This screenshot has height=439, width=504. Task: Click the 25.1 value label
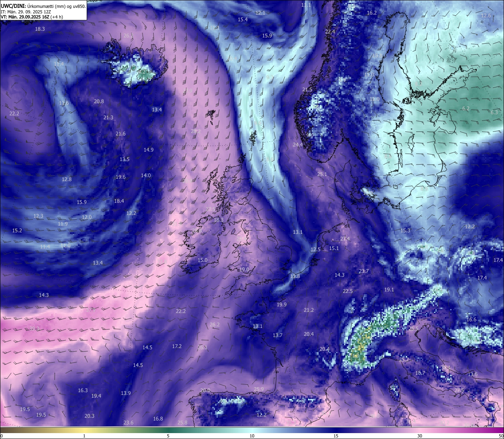coord(322,174)
